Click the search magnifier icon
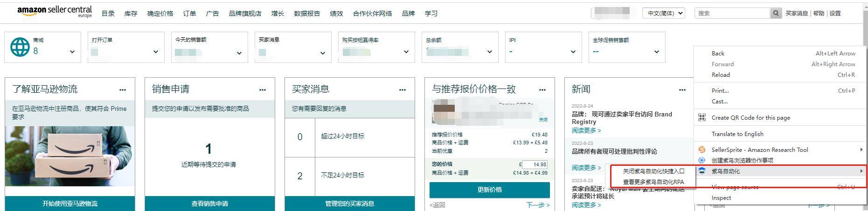The height and width of the screenshot is (211, 868). [776, 13]
